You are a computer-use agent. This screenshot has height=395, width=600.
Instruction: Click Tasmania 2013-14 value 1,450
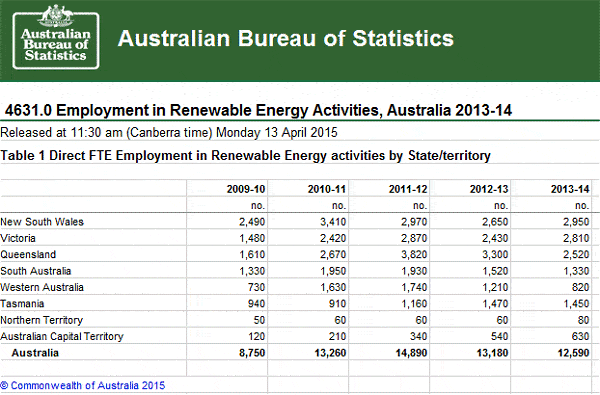point(576,304)
